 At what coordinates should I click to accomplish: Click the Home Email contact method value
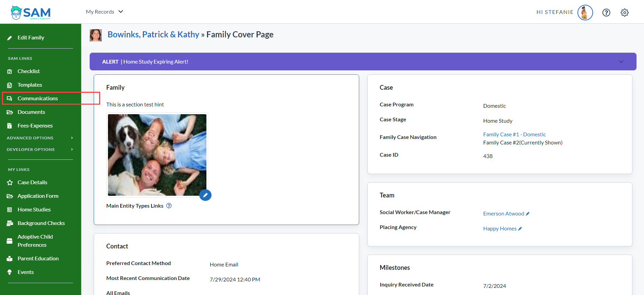pyautogui.click(x=224, y=265)
